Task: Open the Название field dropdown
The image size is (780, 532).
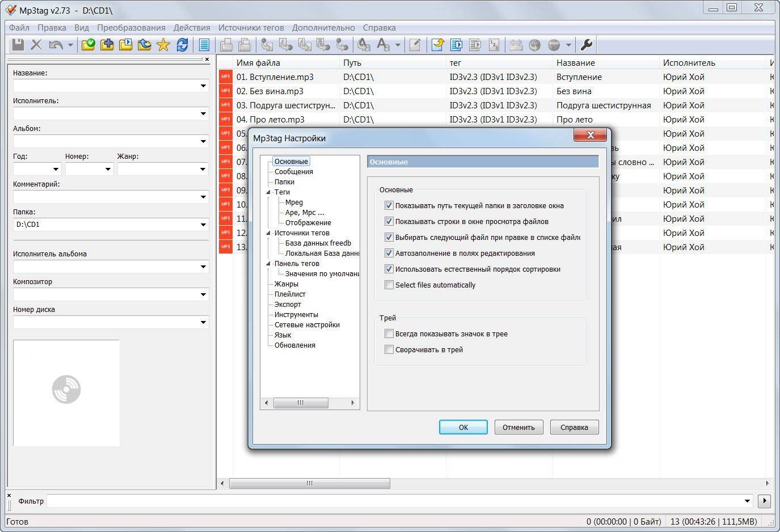Action: (203, 86)
